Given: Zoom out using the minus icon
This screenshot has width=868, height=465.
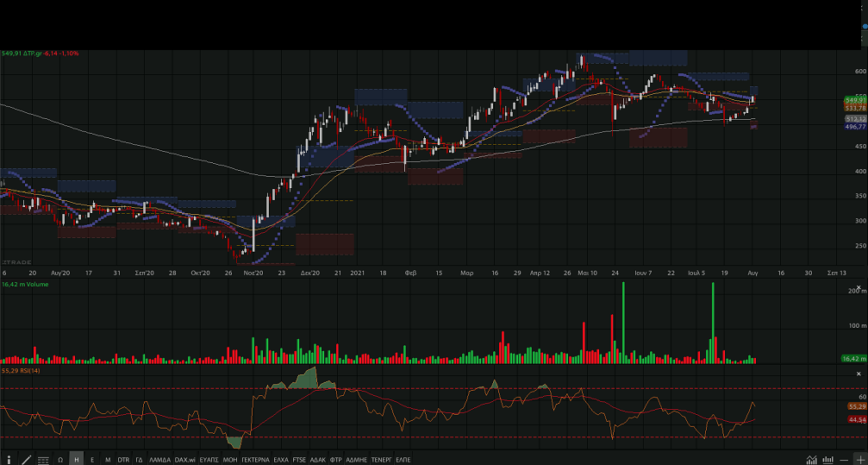Looking at the screenshot, I should click(x=844, y=459).
